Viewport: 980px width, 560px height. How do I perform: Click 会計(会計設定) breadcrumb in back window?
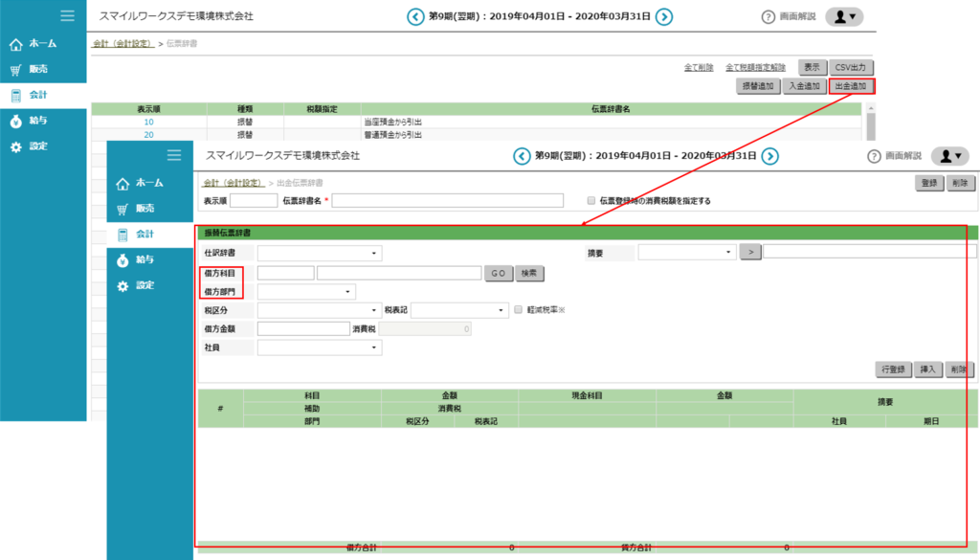coord(123,44)
